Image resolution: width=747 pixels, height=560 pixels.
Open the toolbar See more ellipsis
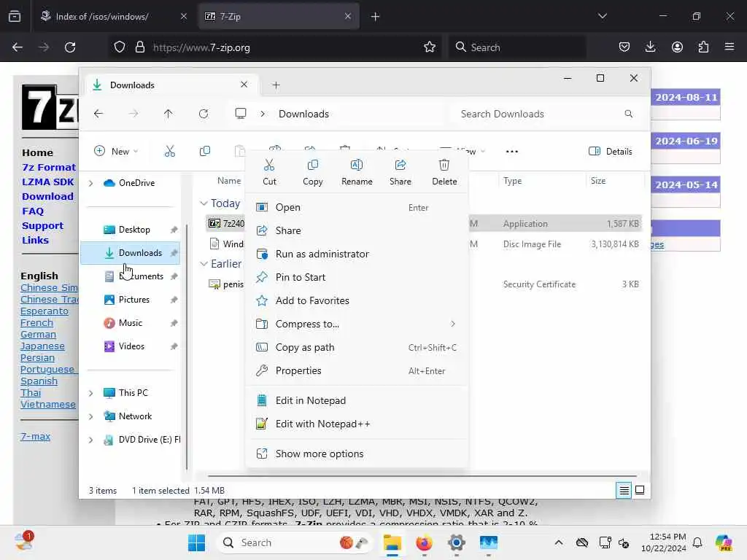511,152
